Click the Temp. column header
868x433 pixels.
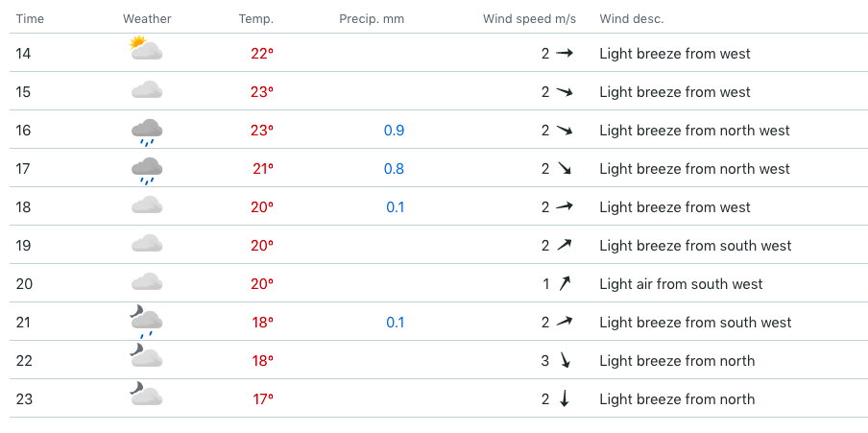[x=256, y=19]
